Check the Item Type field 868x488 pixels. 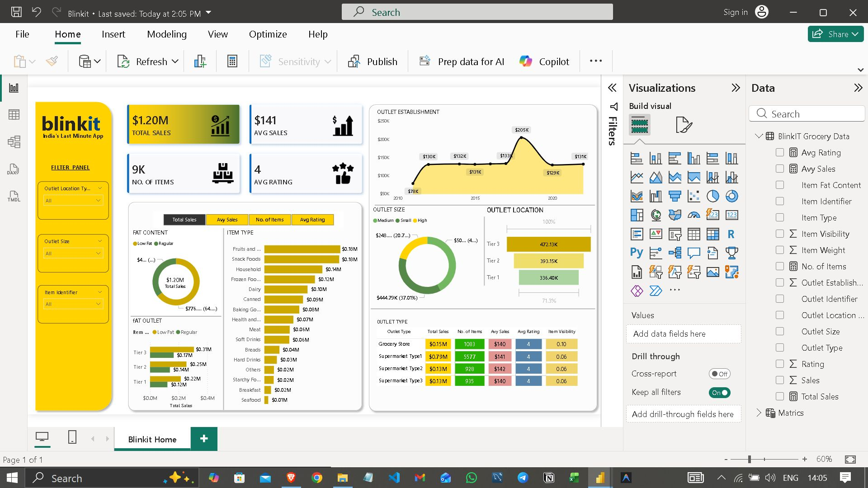click(780, 217)
